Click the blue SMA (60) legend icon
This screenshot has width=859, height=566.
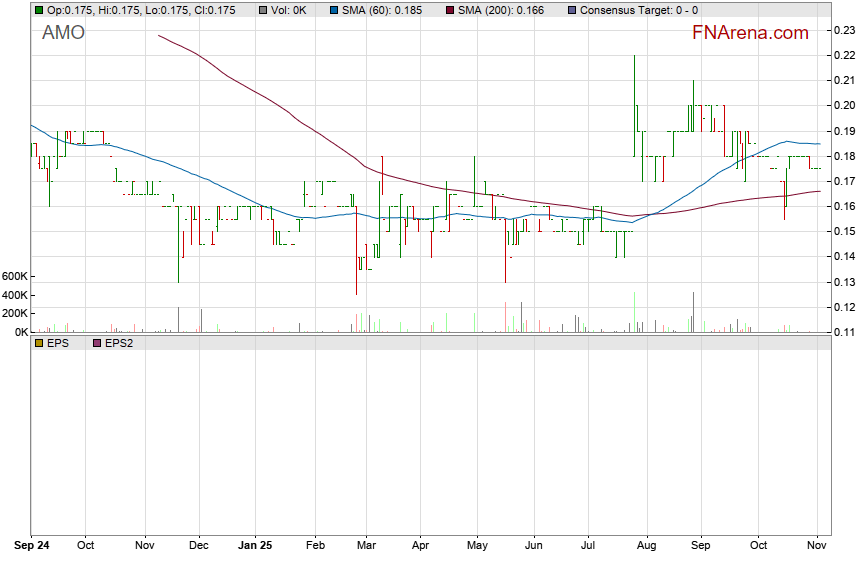click(x=333, y=10)
